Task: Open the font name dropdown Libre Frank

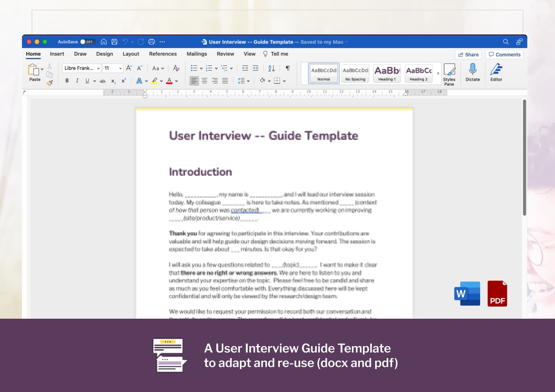Action: coord(82,68)
